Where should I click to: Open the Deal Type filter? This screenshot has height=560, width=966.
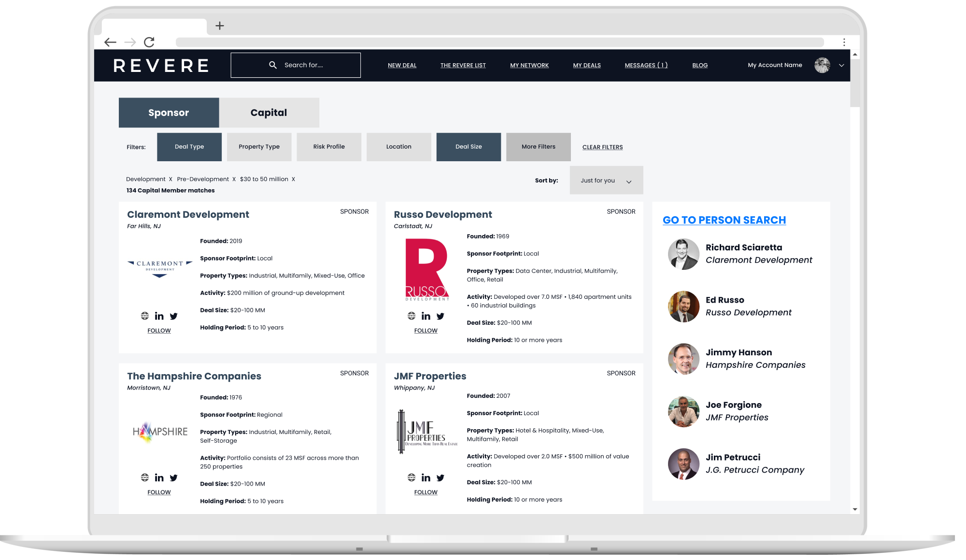[189, 147]
